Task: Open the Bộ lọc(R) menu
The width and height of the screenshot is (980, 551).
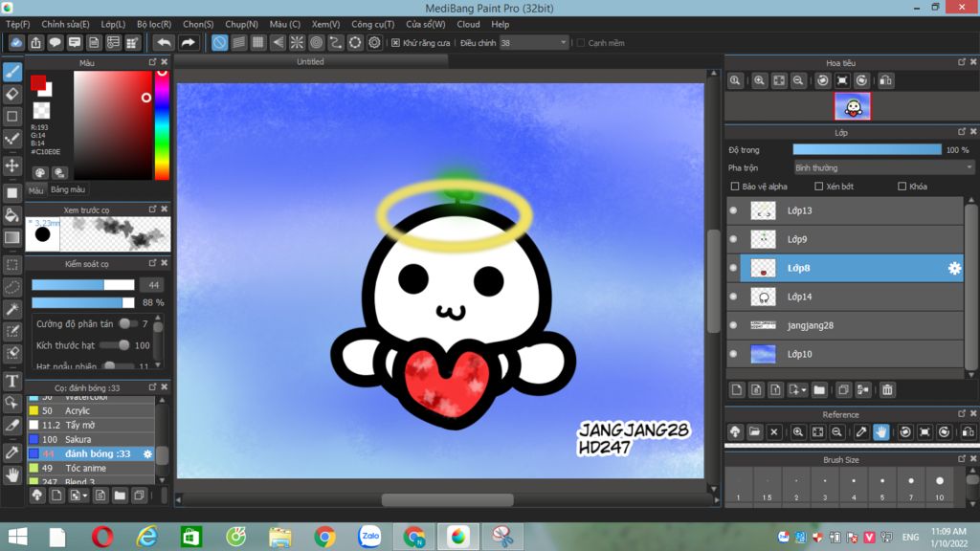Action: 154,24
